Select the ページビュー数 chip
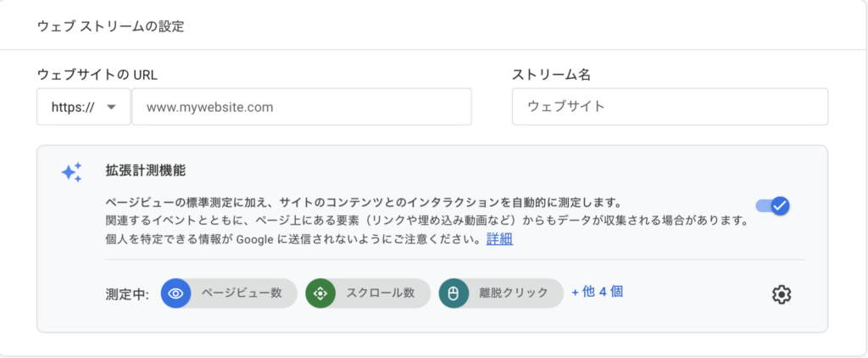Image resolution: width=868 pixels, height=358 pixels. 229,294
